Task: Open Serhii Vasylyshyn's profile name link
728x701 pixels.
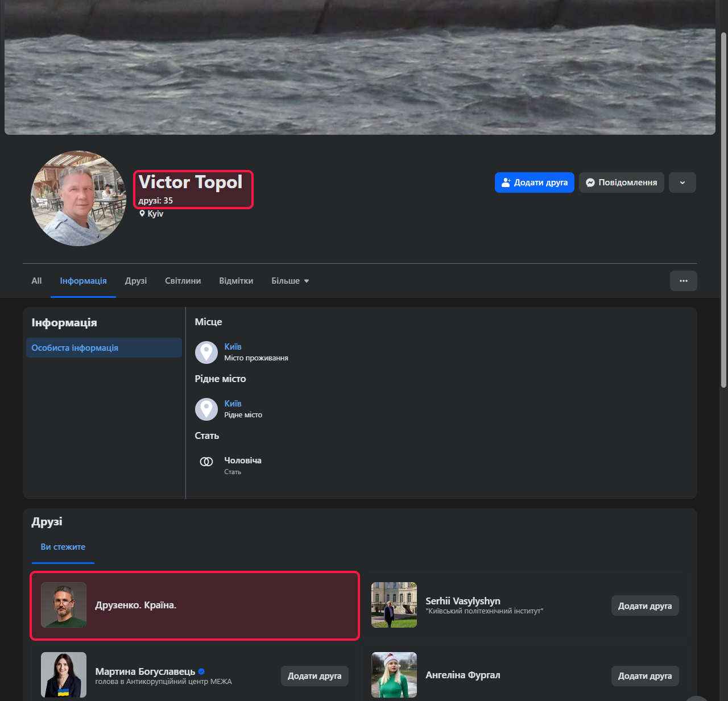Action: tap(463, 601)
